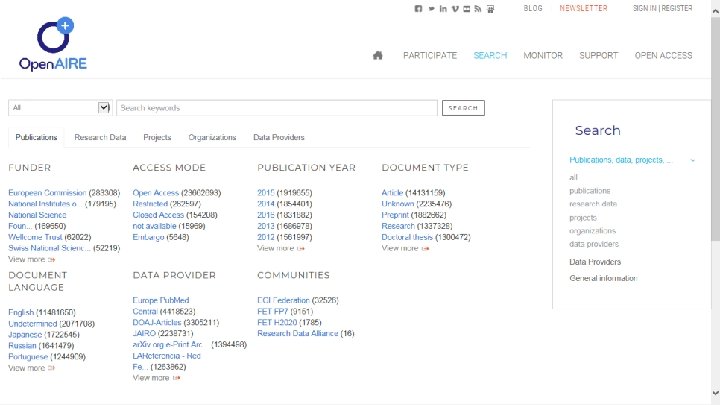Filter by publication year 2013
The width and height of the screenshot is (720, 405).
tap(265, 226)
